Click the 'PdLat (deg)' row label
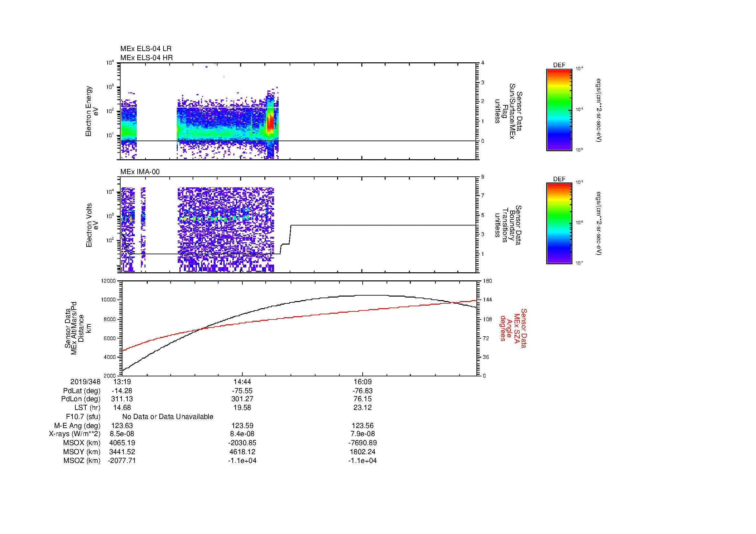The height and width of the screenshot is (534, 756). (x=82, y=391)
